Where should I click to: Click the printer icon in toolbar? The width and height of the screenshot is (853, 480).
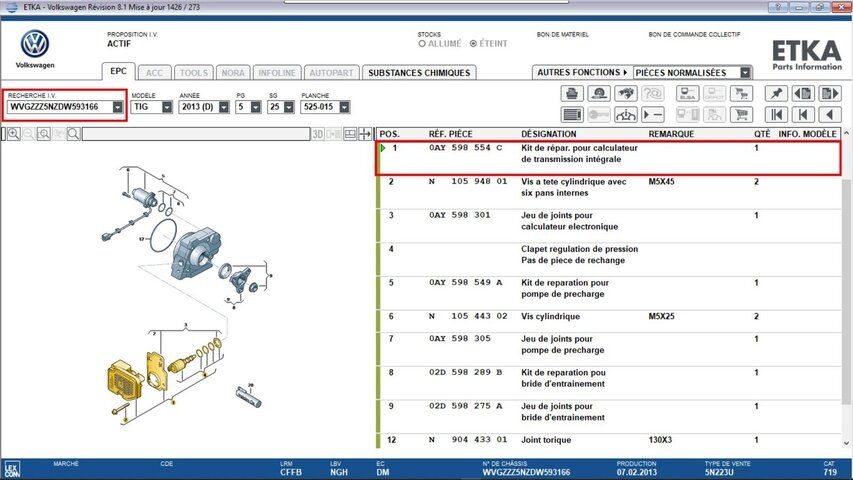pos(572,94)
